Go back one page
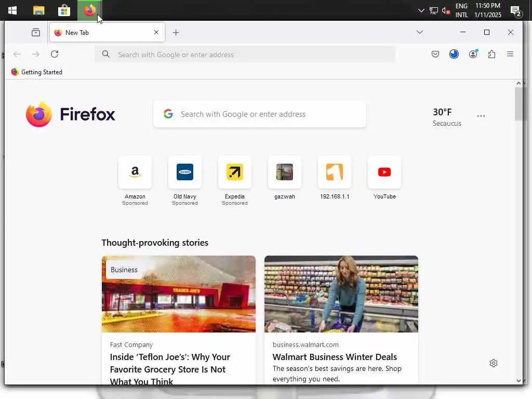Screen dimensions: 532x399 (17, 54)
